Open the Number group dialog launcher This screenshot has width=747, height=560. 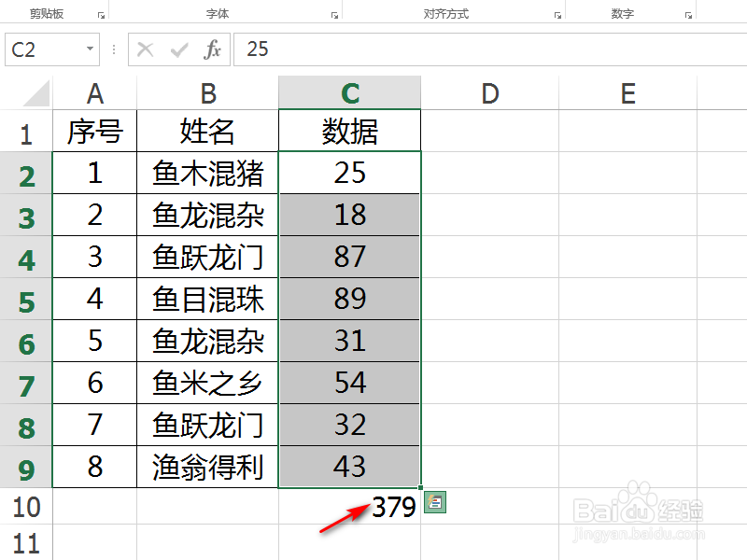tap(688, 15)
